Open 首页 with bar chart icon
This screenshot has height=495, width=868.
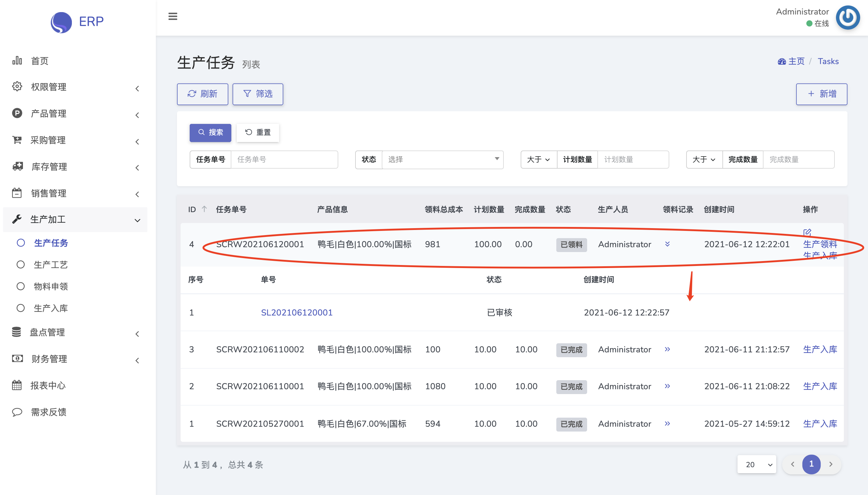[39, 61]
